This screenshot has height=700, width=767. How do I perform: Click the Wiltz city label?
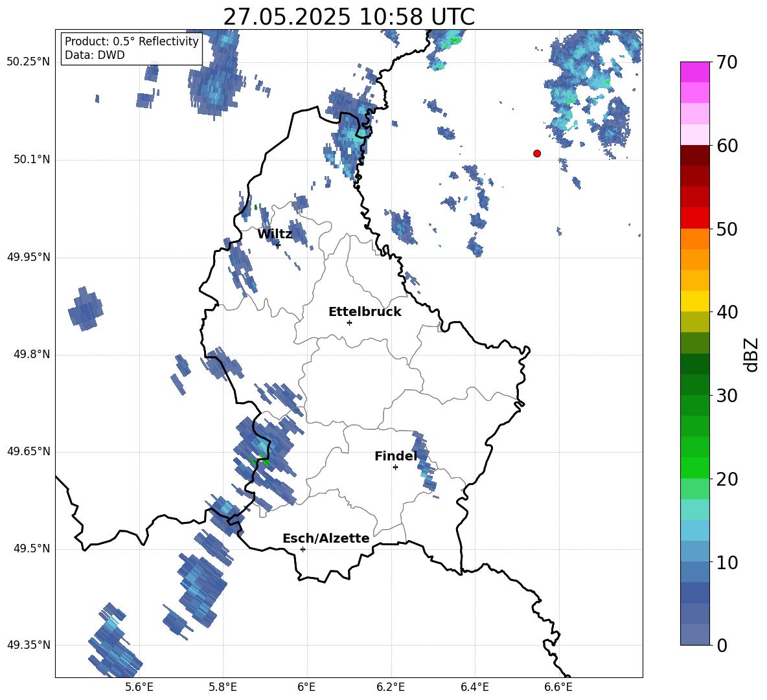point(275,234)
